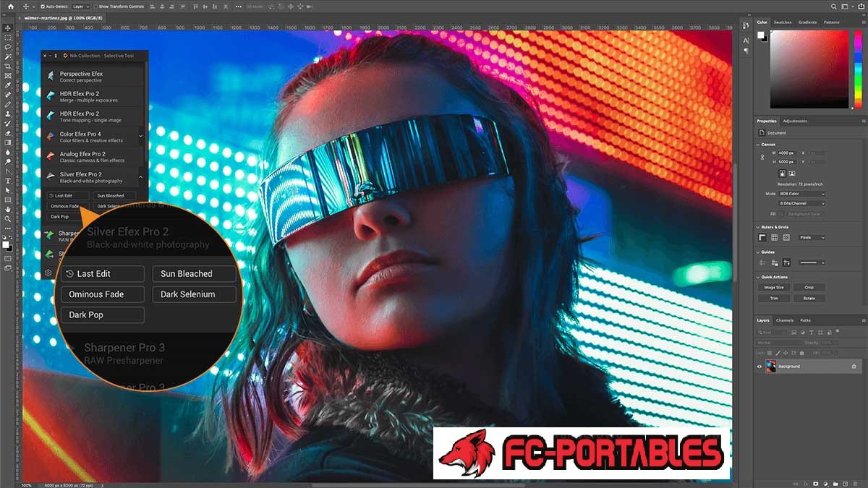Switch to the Swatches tab
This screenshot has height=488, width=868.
coord(783,22)
